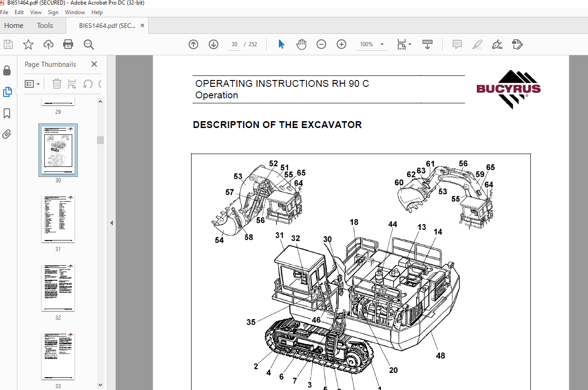
Task: Click the rotate pages counterclockwise icon
Action: click(x=88, y=84)
